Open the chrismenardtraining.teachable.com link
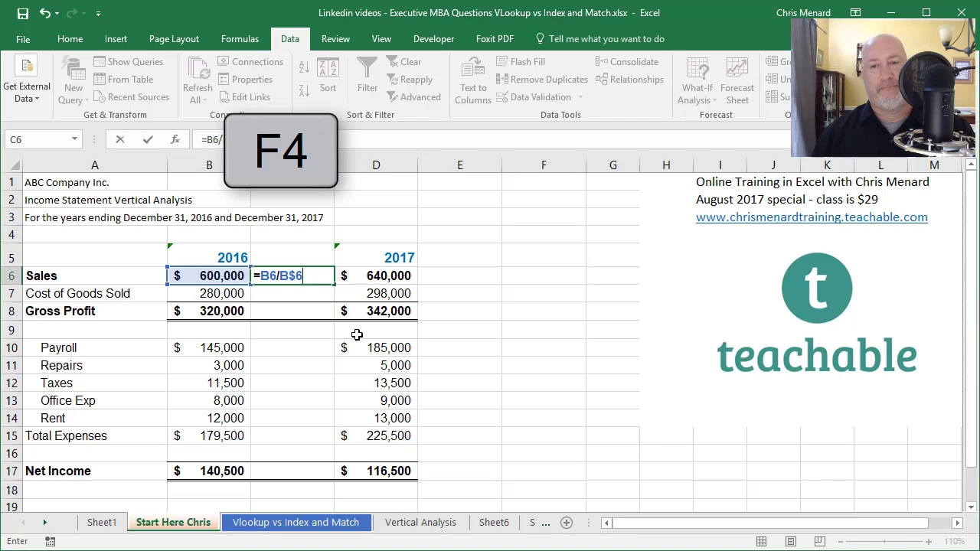The width and height of the screenshot is (980, 551). pyautogui.click(x=812, y=217)
